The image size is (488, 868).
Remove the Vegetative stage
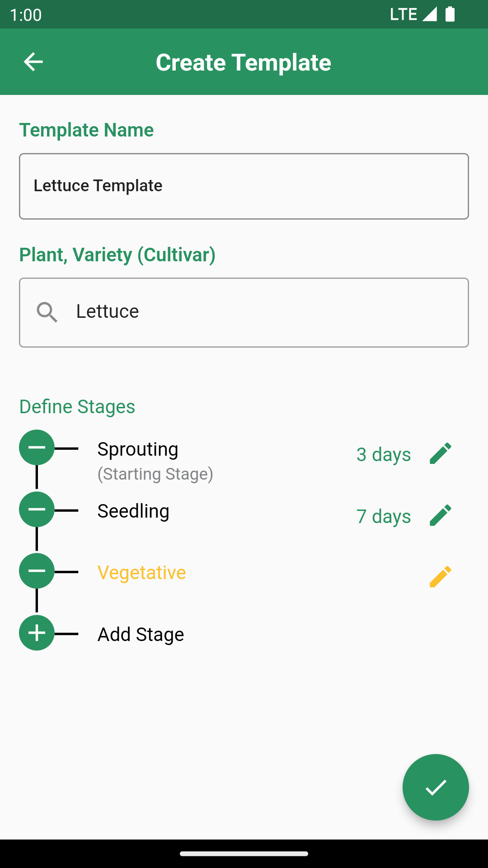(x=37, y=571)
